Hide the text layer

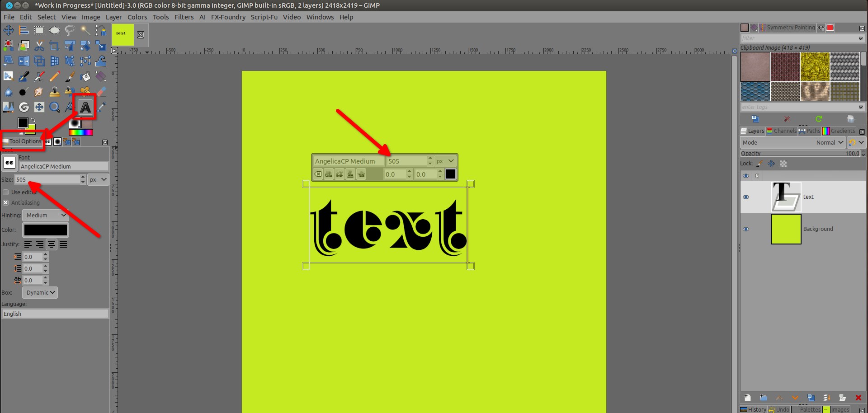(x=746, y=197)
